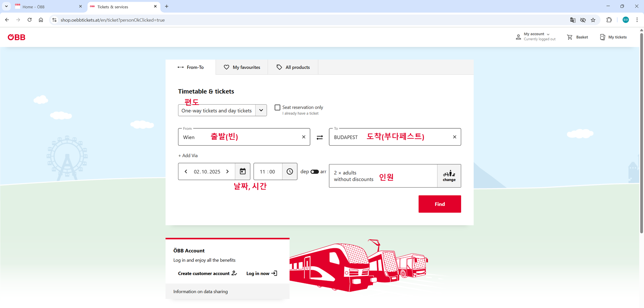Click the date 02.10.2025 field
This screenshot has height=308, width=644.
(x=207, y=172)
